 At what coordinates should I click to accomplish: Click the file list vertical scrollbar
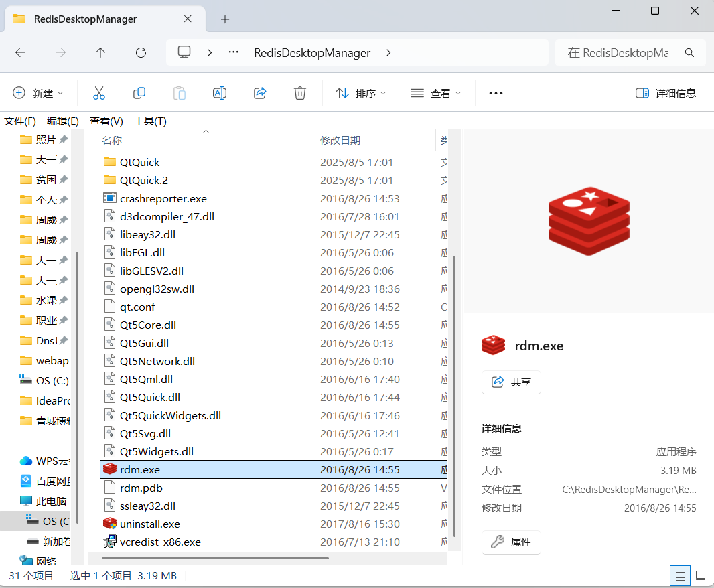tap(454, 396)
